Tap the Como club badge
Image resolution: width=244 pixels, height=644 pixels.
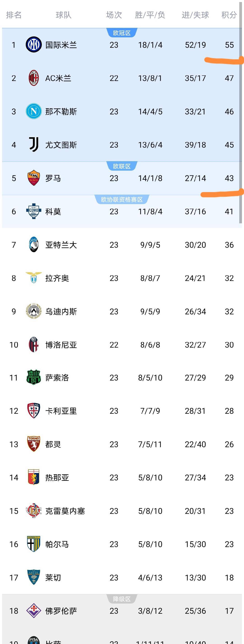[x=34, y=211]
